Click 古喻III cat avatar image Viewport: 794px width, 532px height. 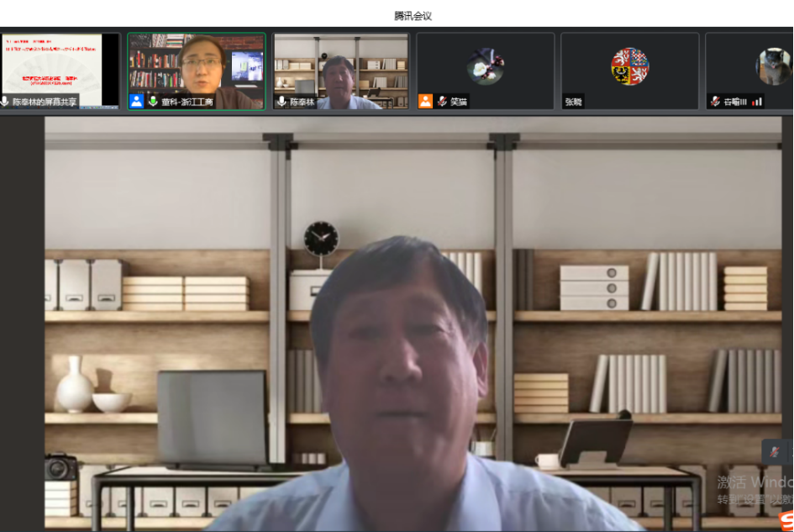tap(774, 66)
